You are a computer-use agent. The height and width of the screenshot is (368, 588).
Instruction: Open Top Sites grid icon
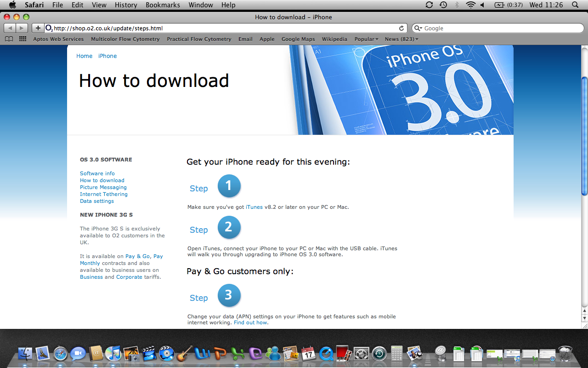point(23,39)
